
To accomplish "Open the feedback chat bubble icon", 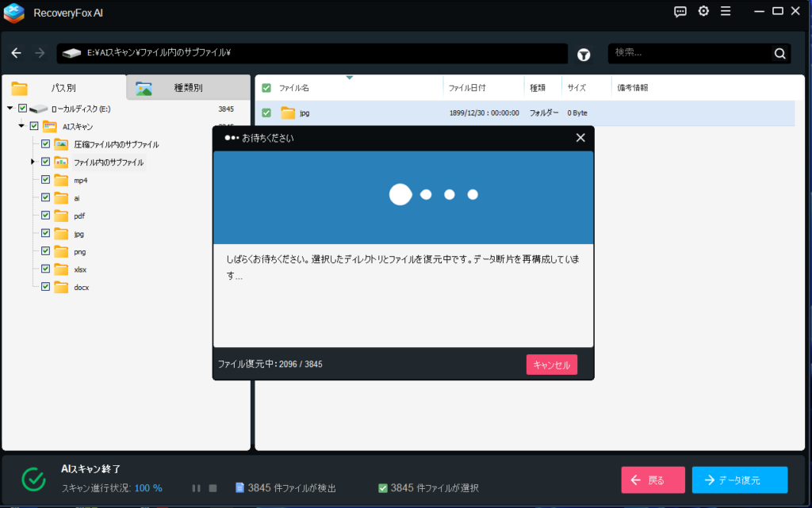I will [680, 11].
